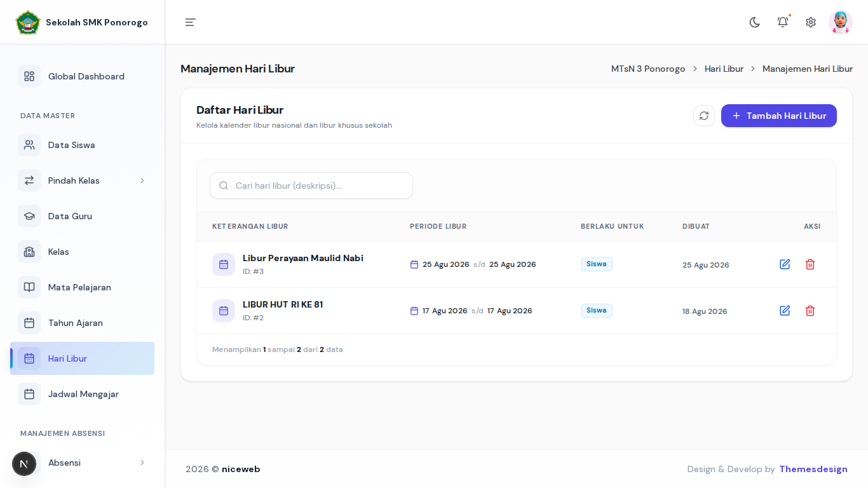Click Tambah Hari Libur button
The height and width of the screenshot is (488, 868).
[779, 116]
